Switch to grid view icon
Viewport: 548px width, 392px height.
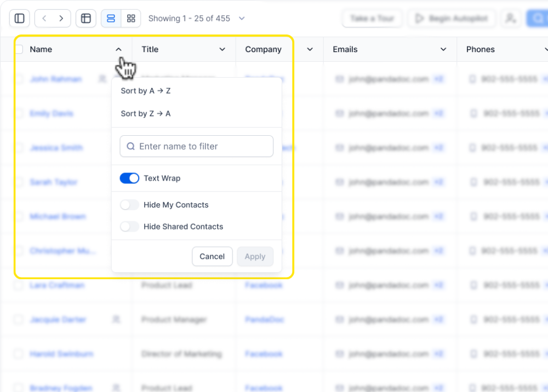(131, 18)
